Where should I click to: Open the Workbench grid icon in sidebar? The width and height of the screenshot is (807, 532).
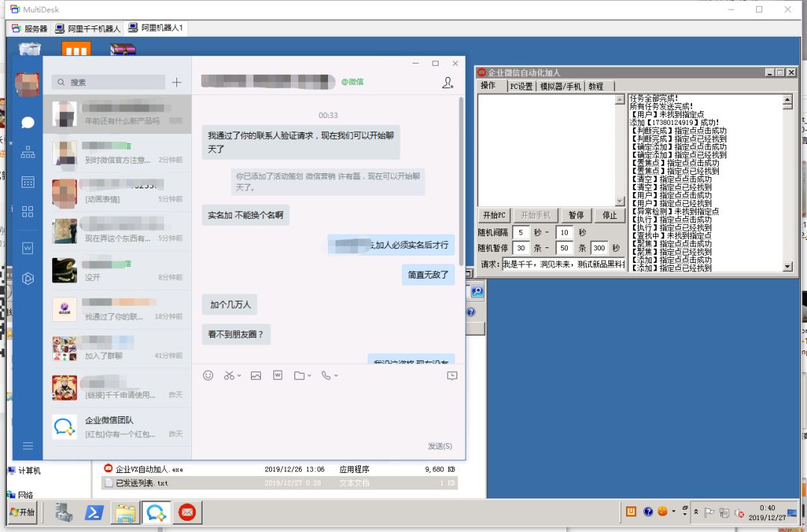click(28, 211)
